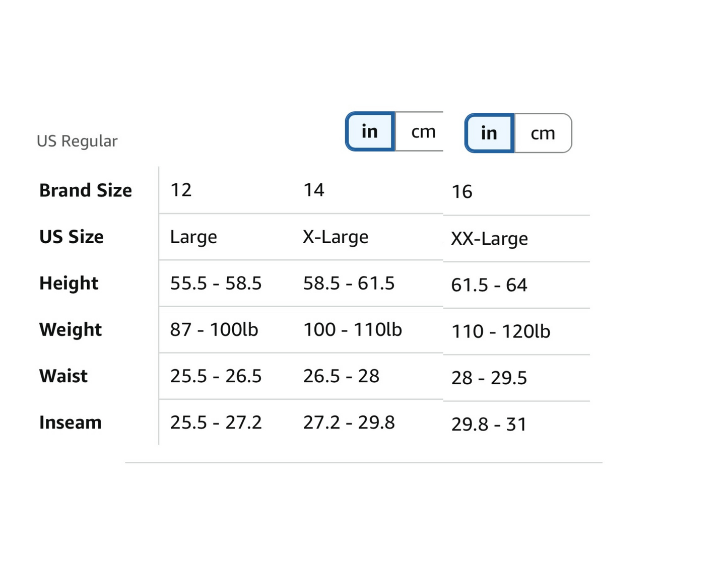Select "in" on the first unit switcher
Screen dimensions: 728x562
pos(370,131)
